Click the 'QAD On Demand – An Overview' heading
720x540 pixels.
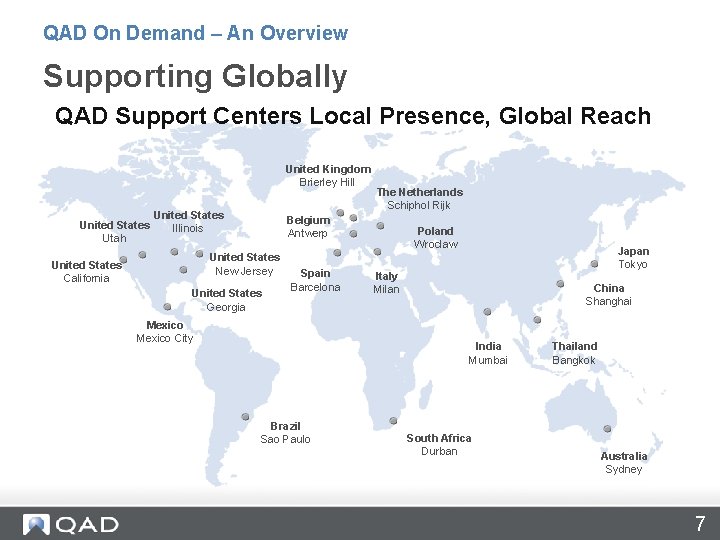coord(196,33)
